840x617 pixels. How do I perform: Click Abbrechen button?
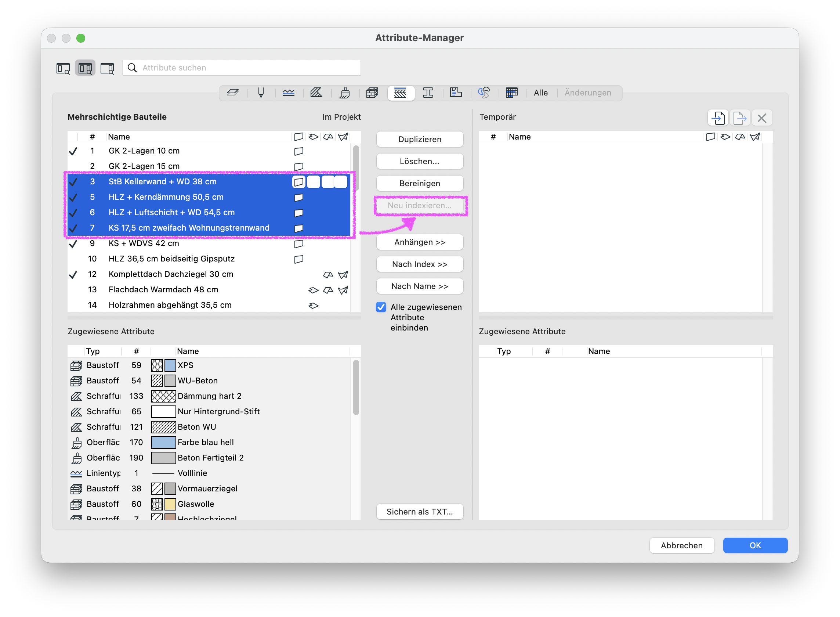(682, 545)
